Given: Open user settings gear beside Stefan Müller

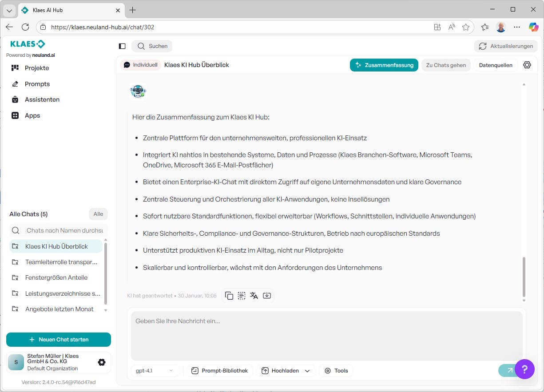Looking at the screenshot, I should (x=102, y=362).
